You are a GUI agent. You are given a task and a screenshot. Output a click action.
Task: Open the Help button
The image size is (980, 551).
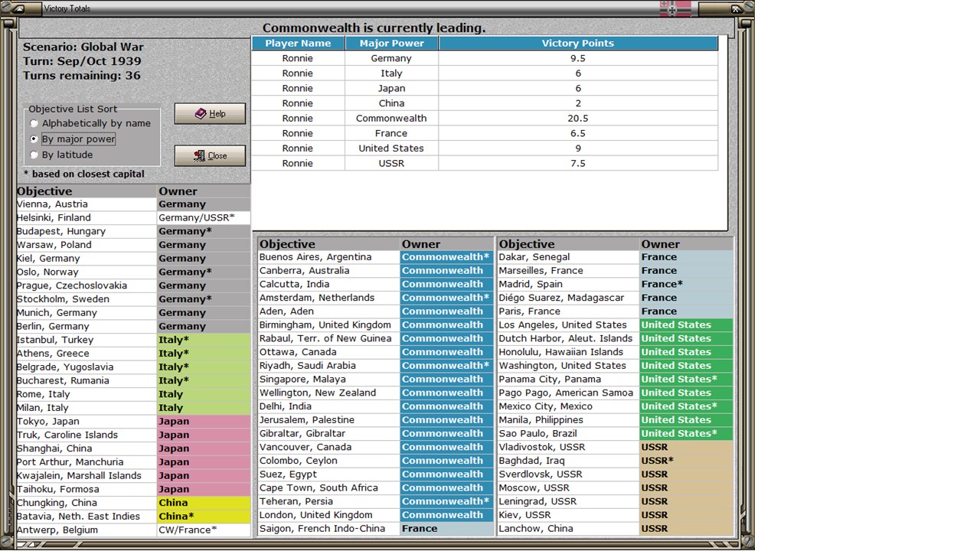click(210, 113)
